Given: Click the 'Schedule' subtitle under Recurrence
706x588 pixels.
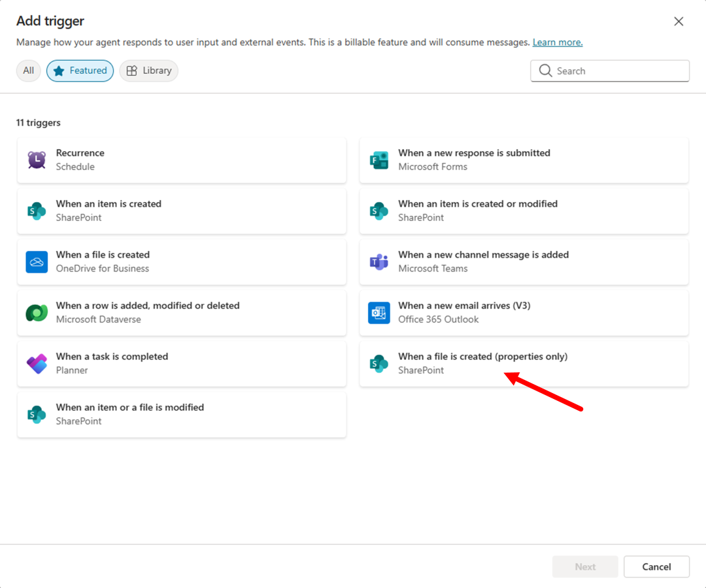Looking at the screenshot, I should tap(75, 167).
